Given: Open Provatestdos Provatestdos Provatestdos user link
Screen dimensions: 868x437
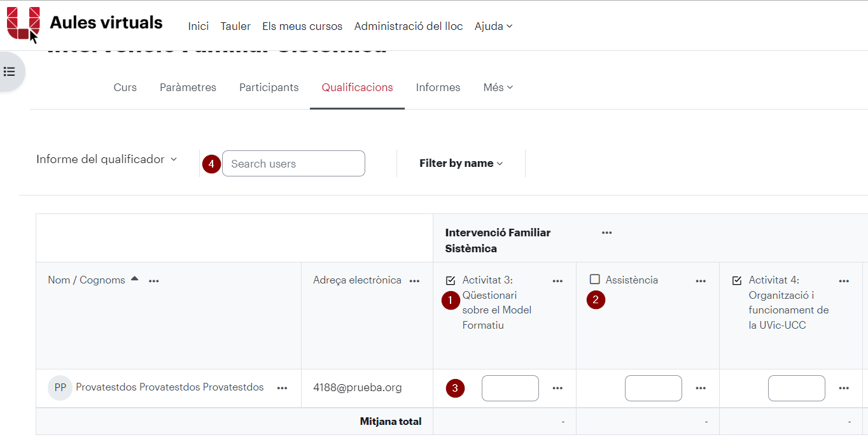Looking at the screenshot, I should pyautogui.click(x=170, y=387).
